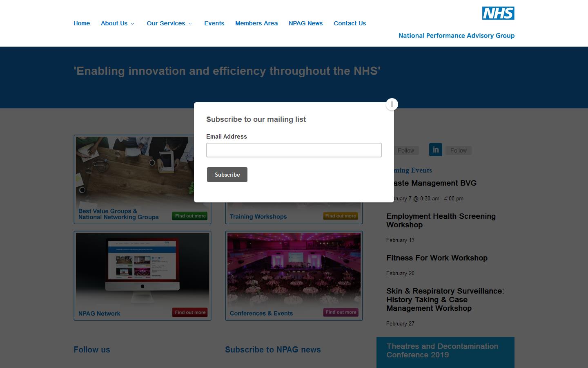This screenshot has height=368, width=588.
Task: Open the Contact Us page
Action: pos(350,23)
